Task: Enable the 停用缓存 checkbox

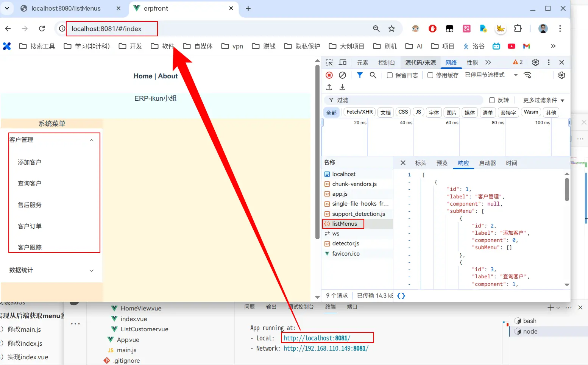Action: tap(430, 75)
